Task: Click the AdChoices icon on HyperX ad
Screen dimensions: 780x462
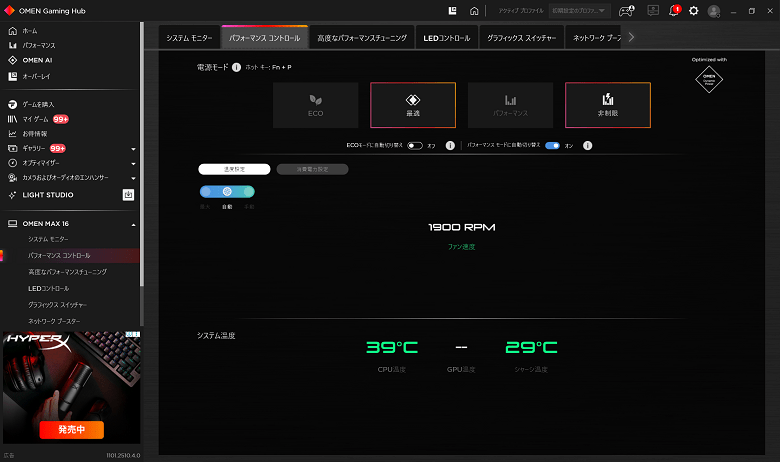Action: tap(134, 335)
